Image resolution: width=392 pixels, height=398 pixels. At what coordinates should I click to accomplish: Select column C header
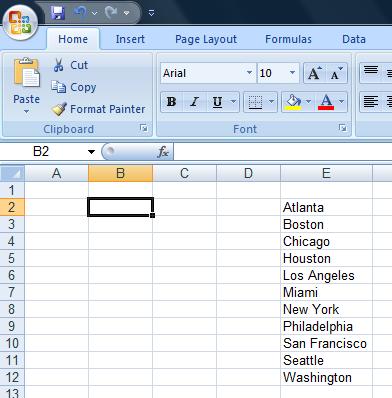(x=184, y=173)
